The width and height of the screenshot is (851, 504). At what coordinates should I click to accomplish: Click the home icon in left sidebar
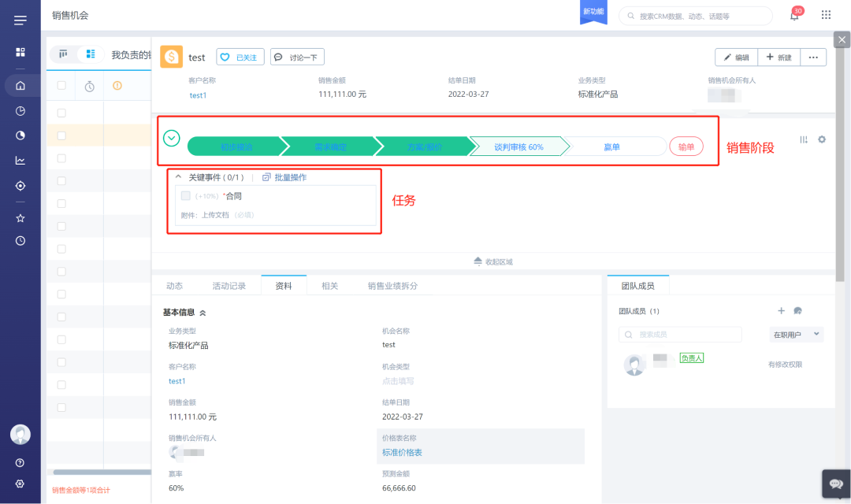[20, 86]
